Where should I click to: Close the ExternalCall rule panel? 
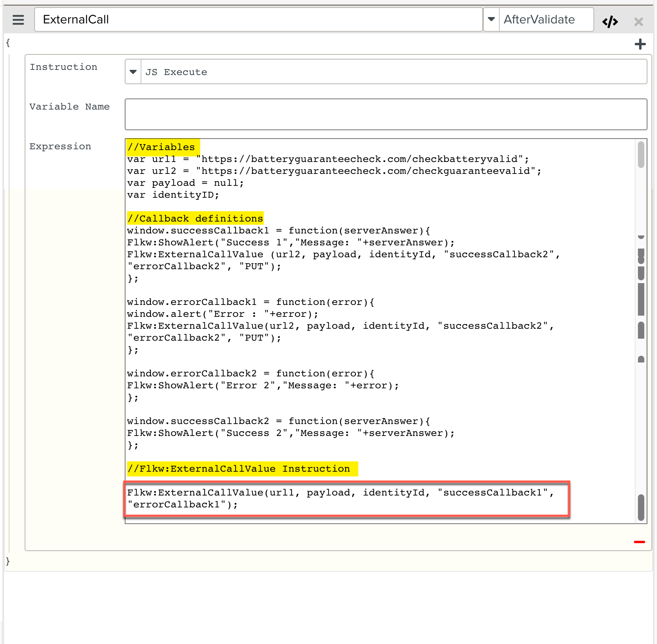[x=638, y=21]
